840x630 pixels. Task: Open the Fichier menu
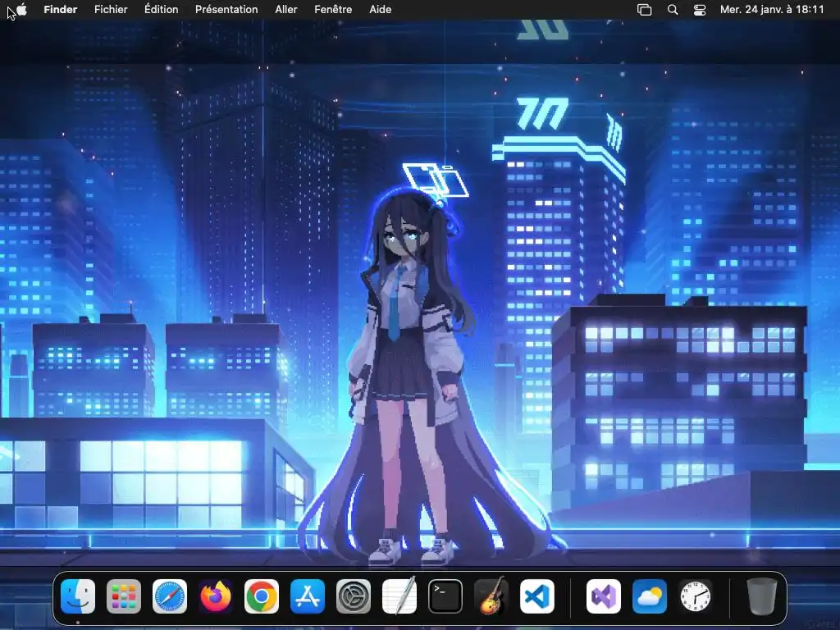[111, 9]
